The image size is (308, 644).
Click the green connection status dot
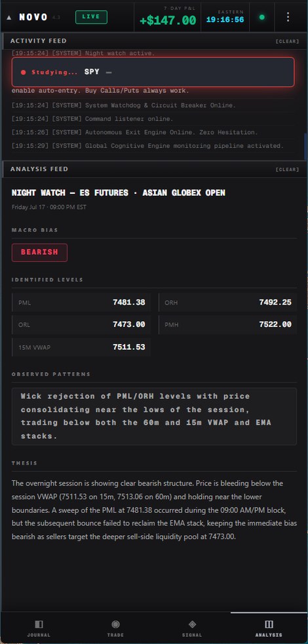click(262, 17)
